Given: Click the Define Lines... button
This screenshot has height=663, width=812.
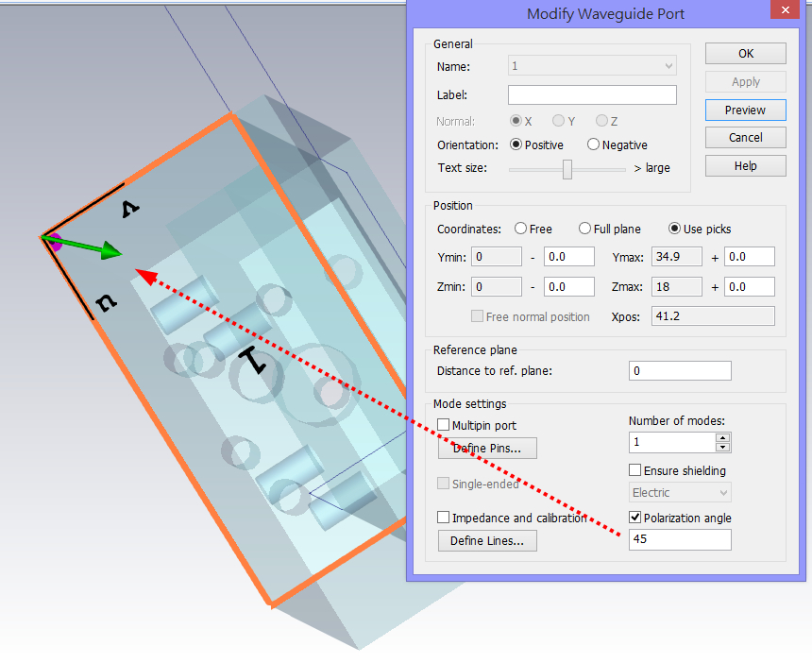Looking at the screenshot, I should click(487, 541).
